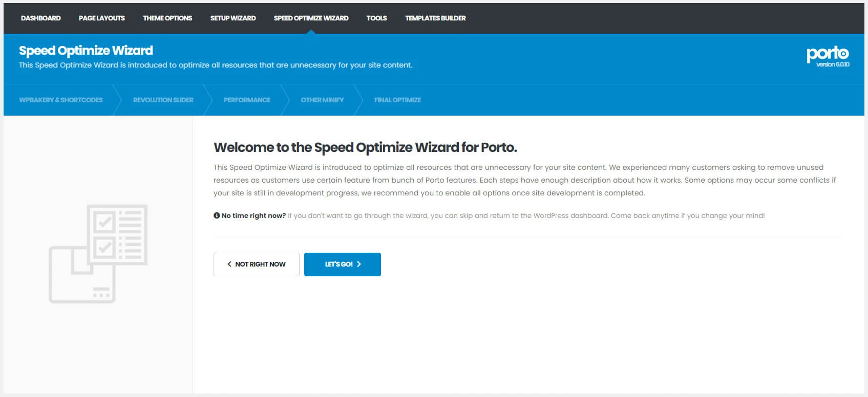The image size is (868, 397).
Task: Click the checklist illustration in left panel
Action: click(x=98, y=254)
